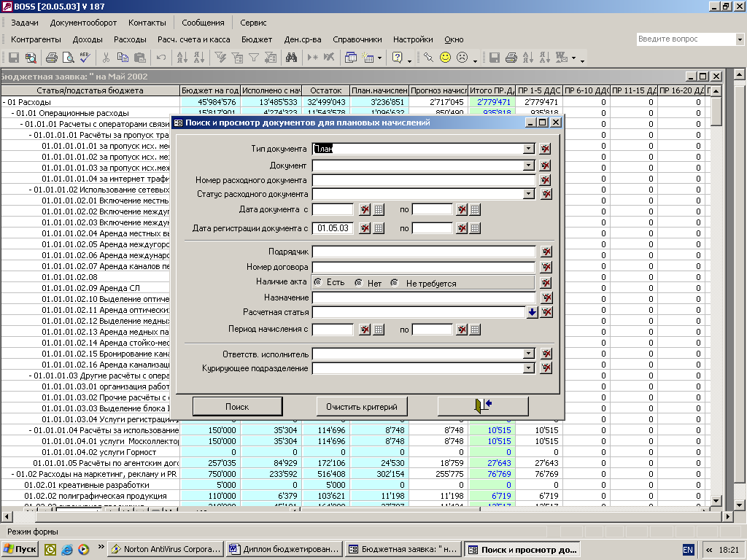The height and width of the screenshot is (560, 747).
Task: Click the Print icon in toolbar
Action: (52, 58)
